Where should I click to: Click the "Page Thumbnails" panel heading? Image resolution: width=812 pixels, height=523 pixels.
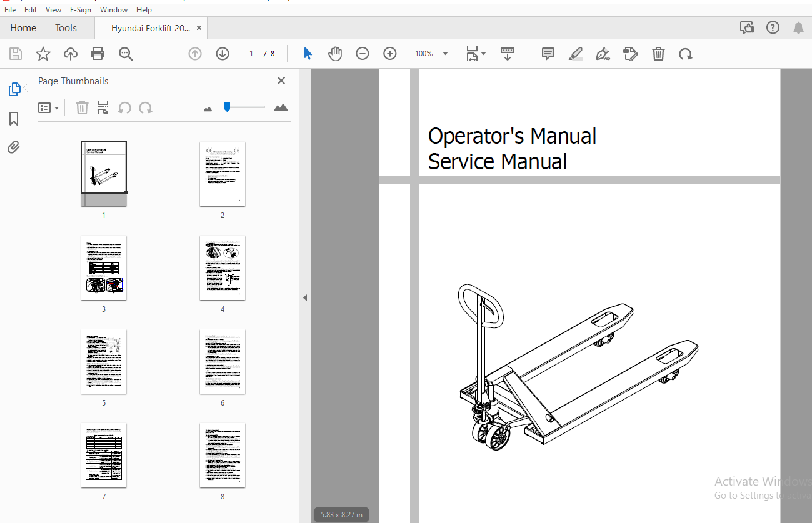[x=73, y=81]
